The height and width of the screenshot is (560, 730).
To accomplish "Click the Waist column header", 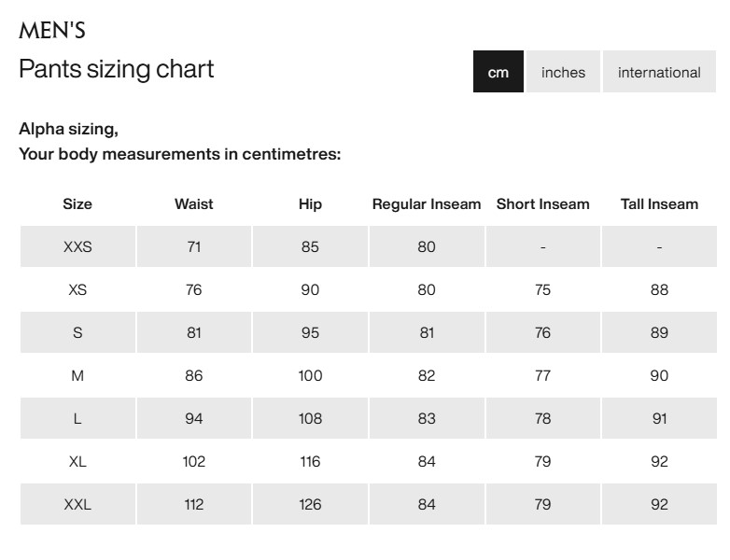I will [x=194, y=204].
